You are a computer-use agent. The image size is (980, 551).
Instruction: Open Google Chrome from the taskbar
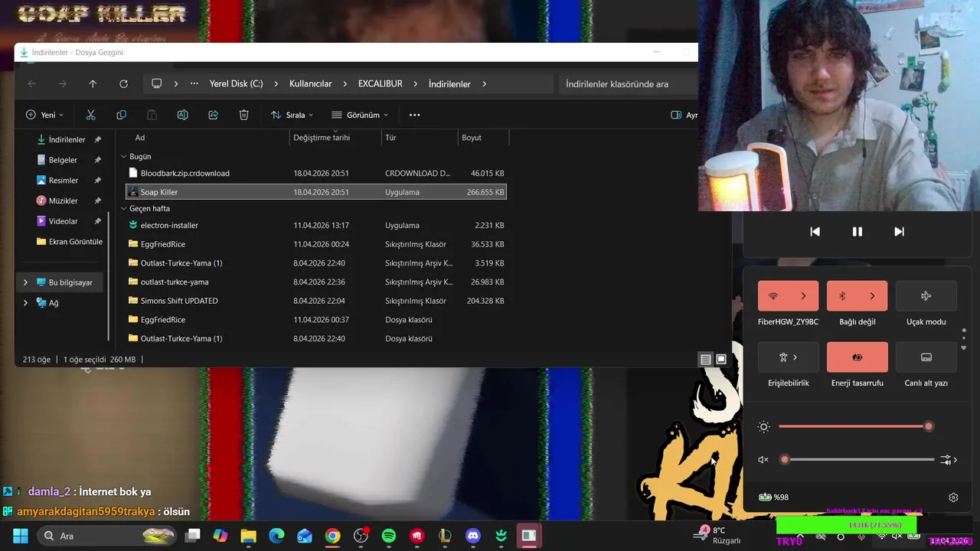tap(332, 536)
